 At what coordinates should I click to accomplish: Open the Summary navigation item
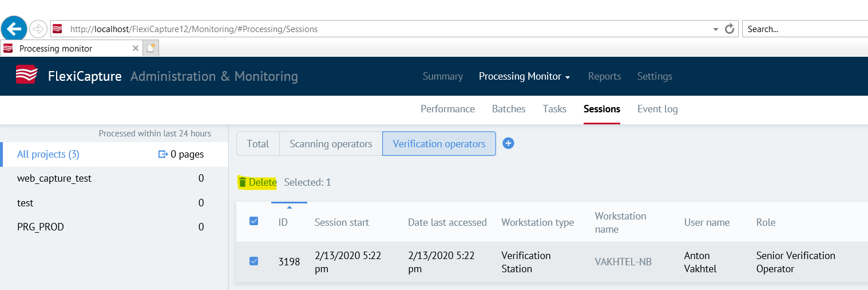point(443,76)
